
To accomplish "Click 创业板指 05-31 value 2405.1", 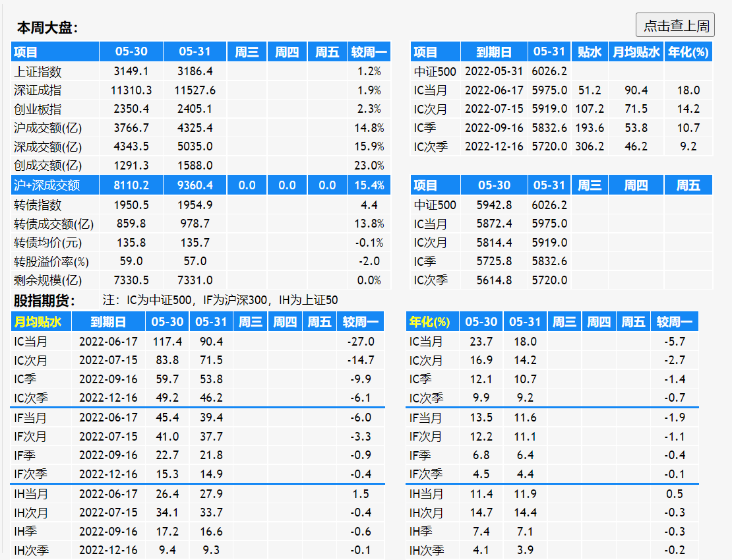I will (x=195, y=109).
